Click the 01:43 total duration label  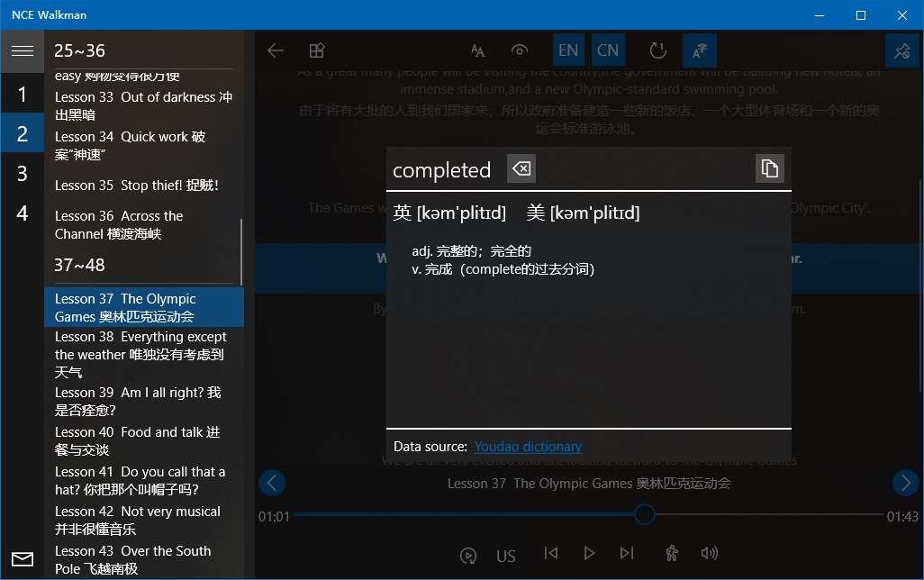click(x=902, y=516)
